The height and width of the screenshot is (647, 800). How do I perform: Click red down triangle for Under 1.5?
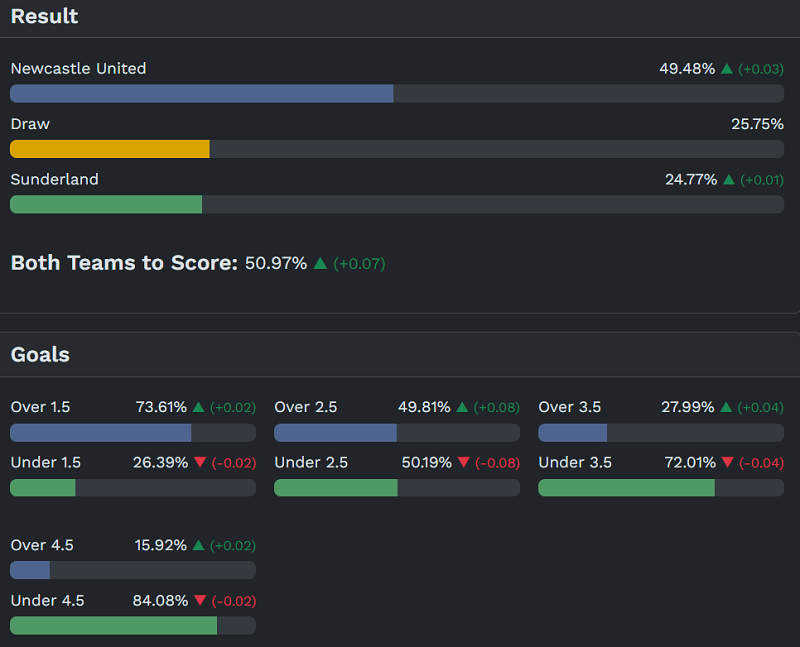(x=198, y=463)
